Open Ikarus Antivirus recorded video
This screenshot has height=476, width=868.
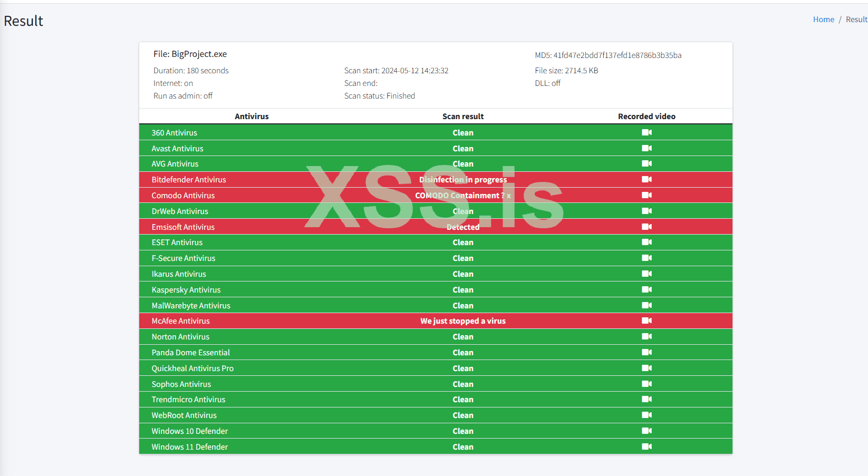coord(647,274)
